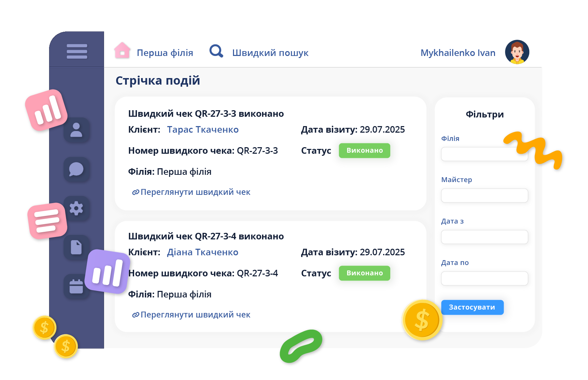The width and height of the screenshot is (588, 380).
Task: Open client Тарас Ткаченко link
Action: click(203, 130)
